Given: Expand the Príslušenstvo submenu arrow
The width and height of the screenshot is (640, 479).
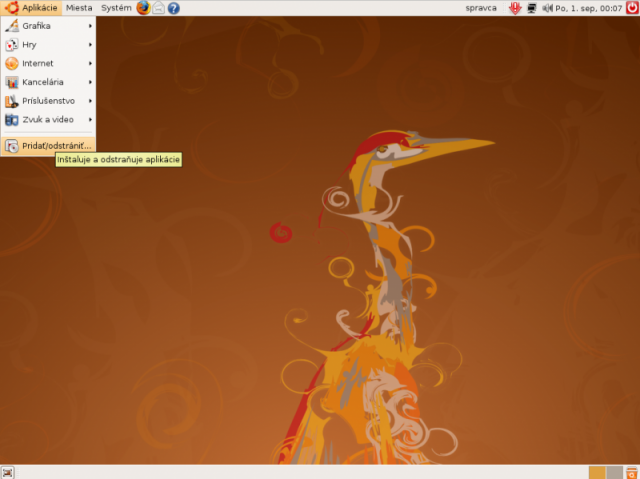Looking at the screenshot, I should pos(90,101).
